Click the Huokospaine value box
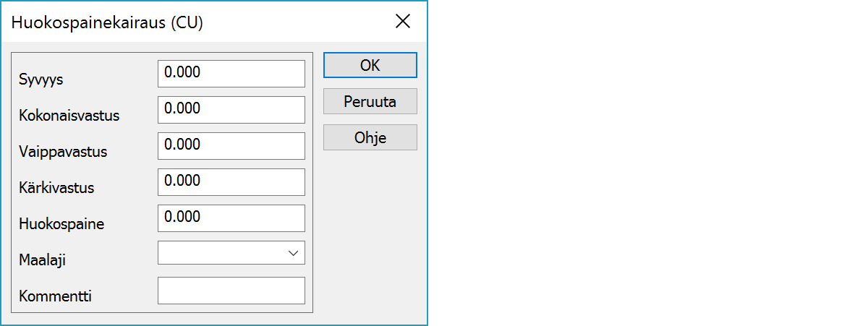This screenshot has height=326, width=868. (x=231, y=218)
